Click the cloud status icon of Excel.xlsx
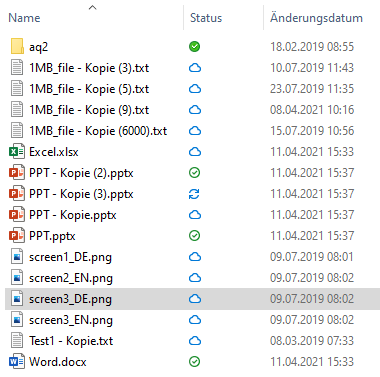Image resolution: width=380 pixels, height=377 pixels. coord(195,152)
